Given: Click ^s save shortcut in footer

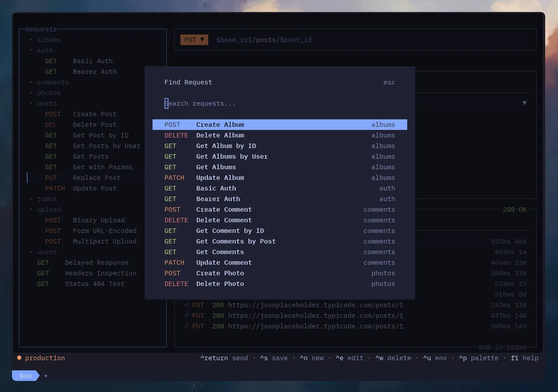Looking at the screenshot, I should pyautogui.click(x=274, y=358).
